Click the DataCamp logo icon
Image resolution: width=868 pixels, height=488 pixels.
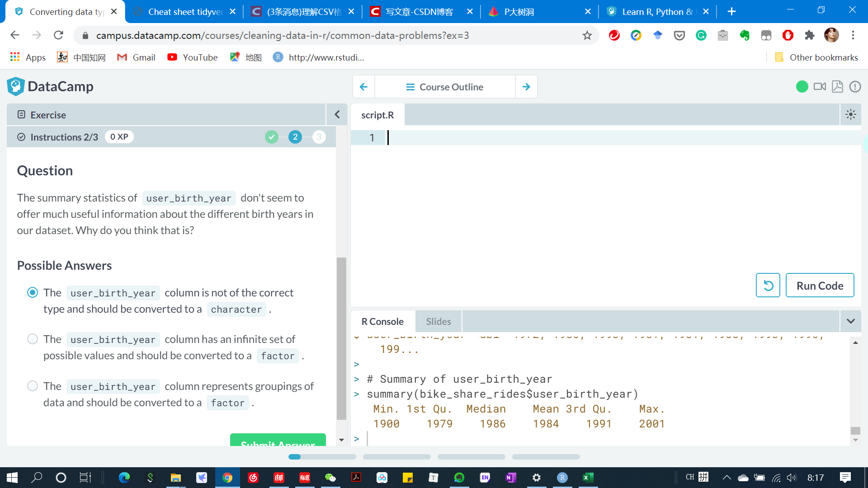point(15,86)
